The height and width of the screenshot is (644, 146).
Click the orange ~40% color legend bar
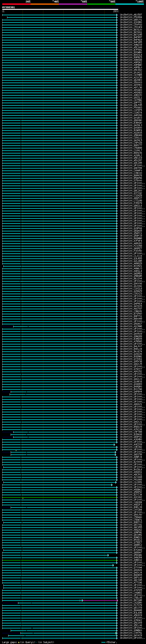point(45,4)
